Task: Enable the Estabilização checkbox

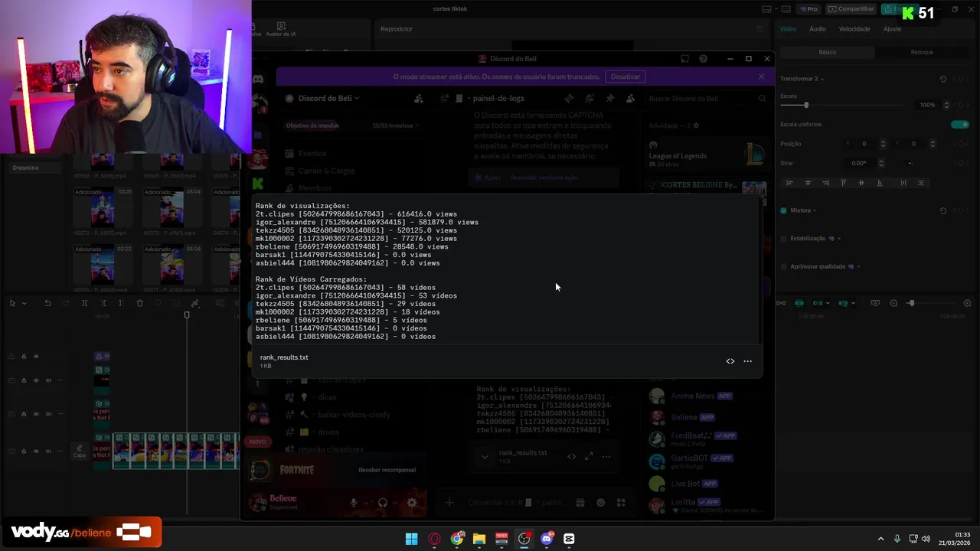Action: point(783,239)
